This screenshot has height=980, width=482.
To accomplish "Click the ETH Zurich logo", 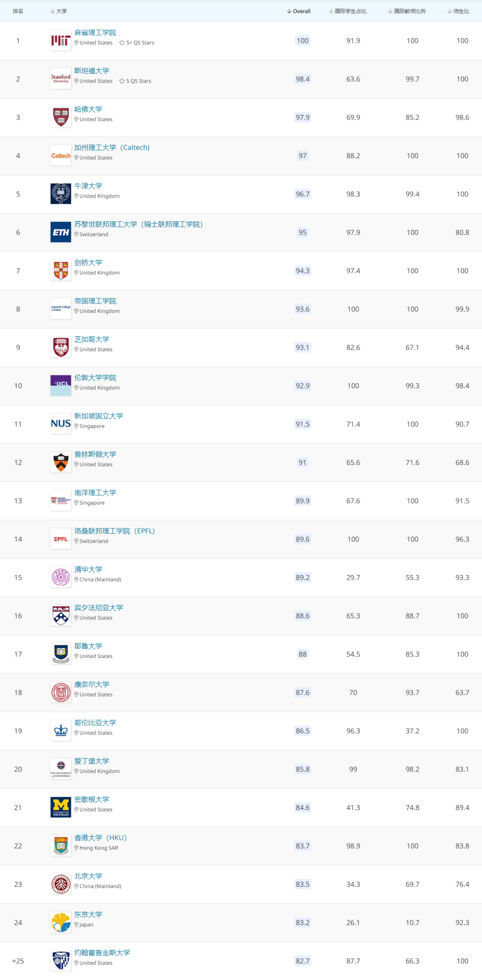I will click(61, 233).
